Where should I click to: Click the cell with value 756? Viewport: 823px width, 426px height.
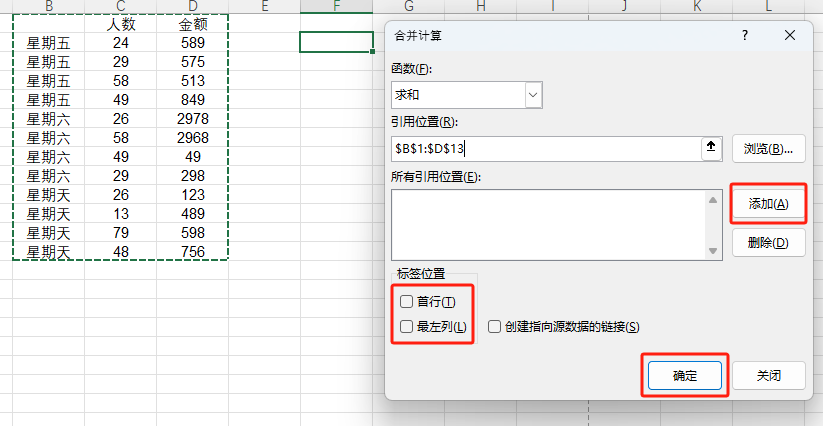[193, 252]
